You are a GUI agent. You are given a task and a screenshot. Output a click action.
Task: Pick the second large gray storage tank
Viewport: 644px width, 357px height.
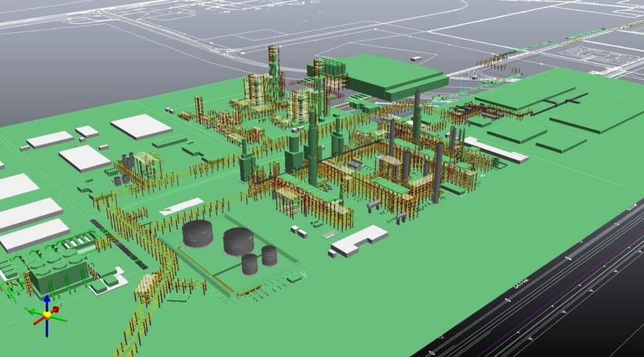click(x=238, y=241)
